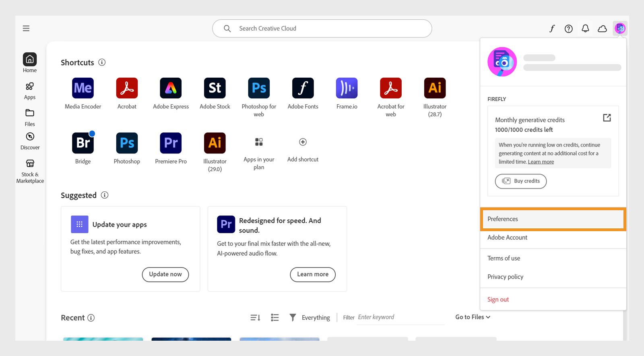Click the "Update your apps" card title

pos(120,225)
